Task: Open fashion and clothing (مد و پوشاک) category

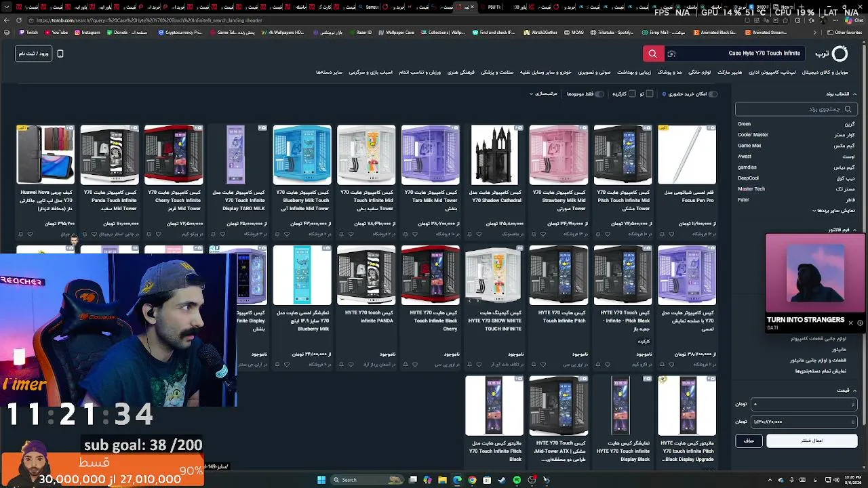Action: pyautogui.click(x=669, y=73)
